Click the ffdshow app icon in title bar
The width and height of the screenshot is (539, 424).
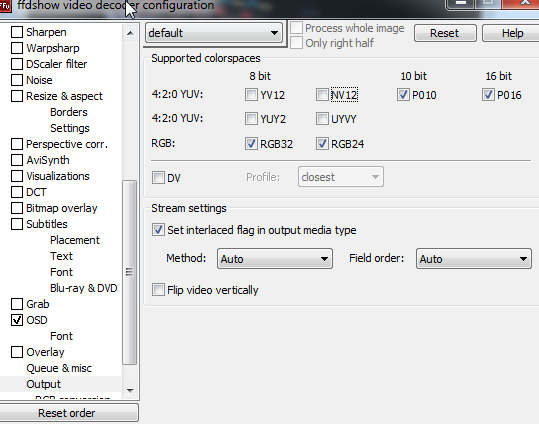5,6
